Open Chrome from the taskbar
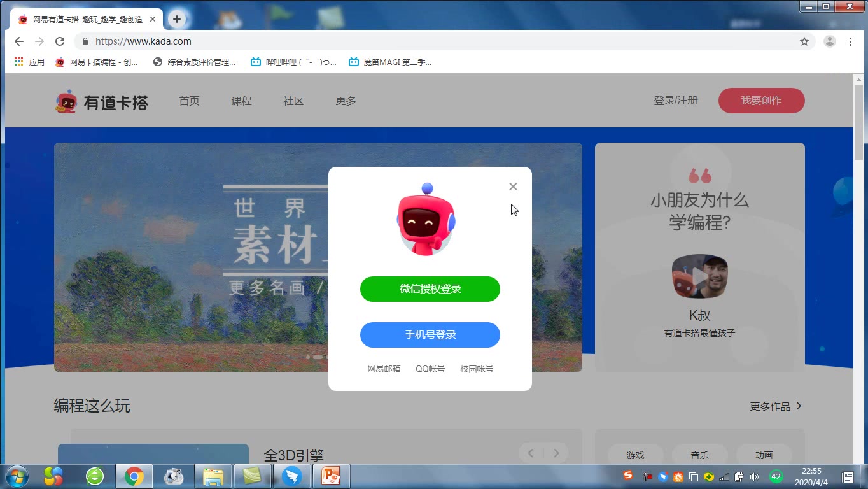Image resolution: width=868 pixels, height=489 pixels. tap(134, 476)
